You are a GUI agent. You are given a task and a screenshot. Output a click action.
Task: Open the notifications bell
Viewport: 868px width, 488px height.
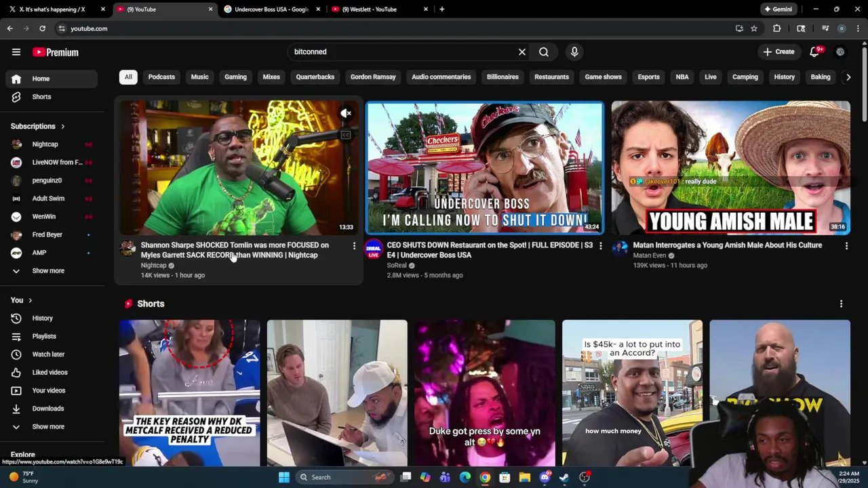click(x=815, y=52)
